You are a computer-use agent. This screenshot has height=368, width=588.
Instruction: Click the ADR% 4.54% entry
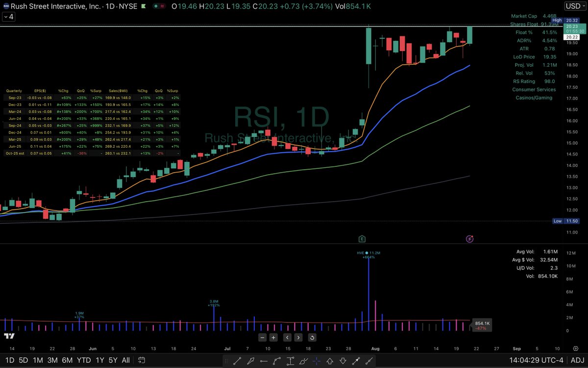point(538,40)
